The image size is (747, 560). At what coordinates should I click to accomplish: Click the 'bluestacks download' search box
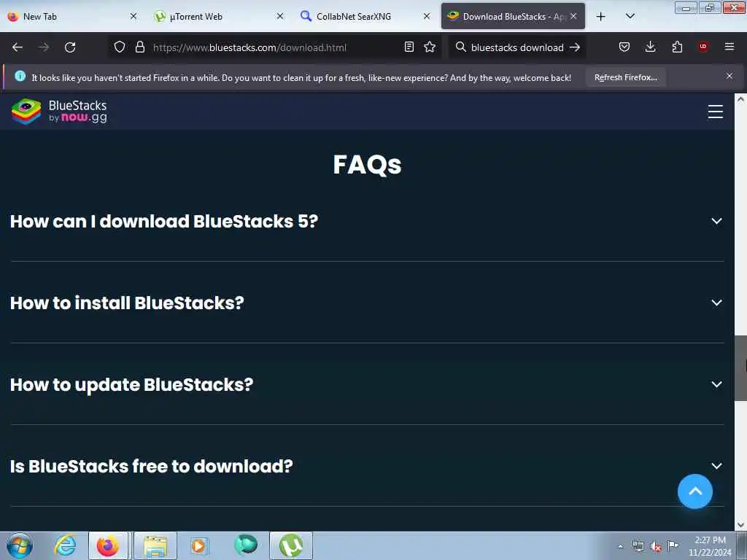[x=517, y=47]
